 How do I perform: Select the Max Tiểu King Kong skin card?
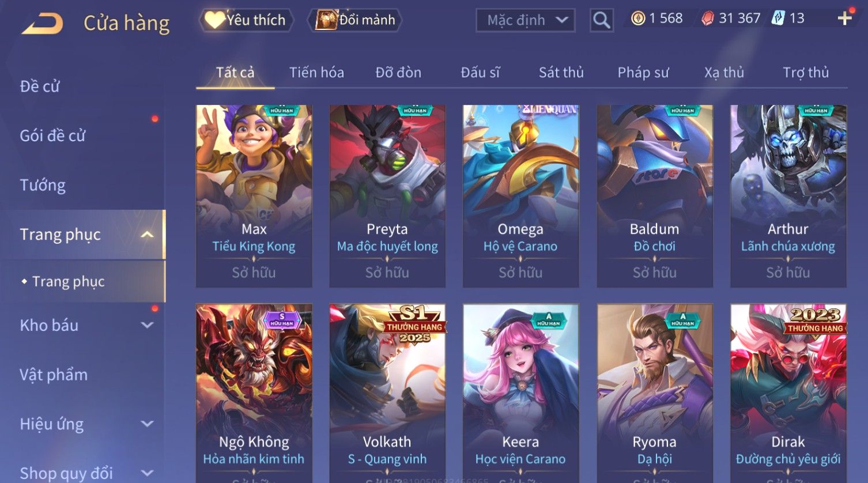pyautogui.click(x=254, y=196)
